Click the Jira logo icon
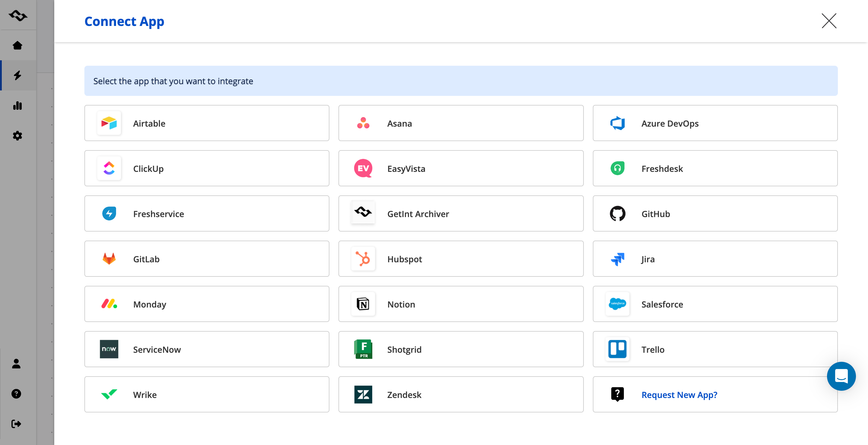868x445 pixels. coord(617,259)
